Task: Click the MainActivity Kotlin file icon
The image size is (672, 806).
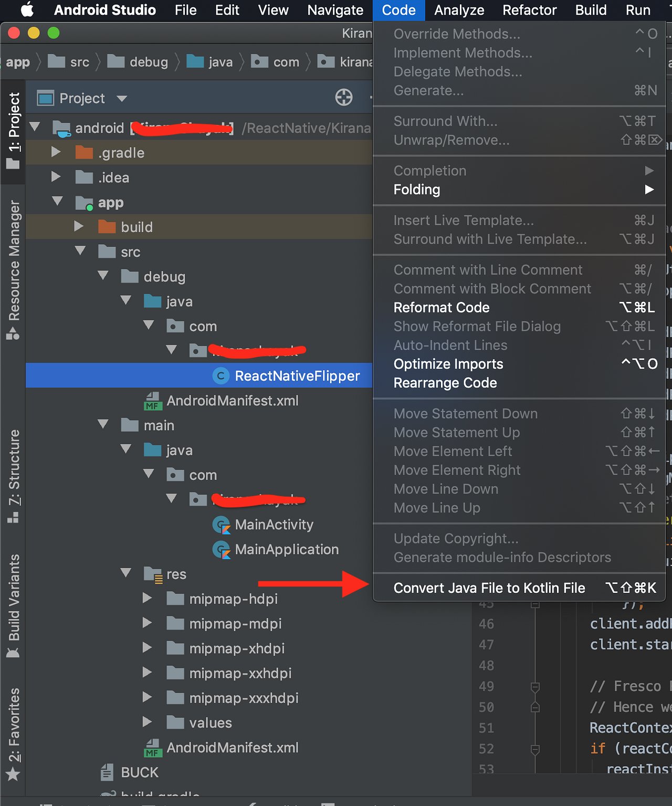Action: pyautogui.click(x=222, y=525)
